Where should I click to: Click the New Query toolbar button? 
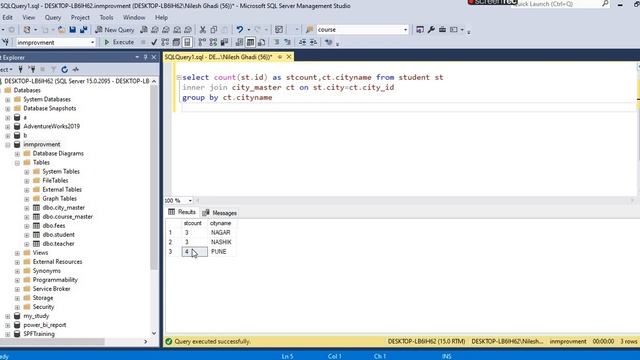coord(115,30)
